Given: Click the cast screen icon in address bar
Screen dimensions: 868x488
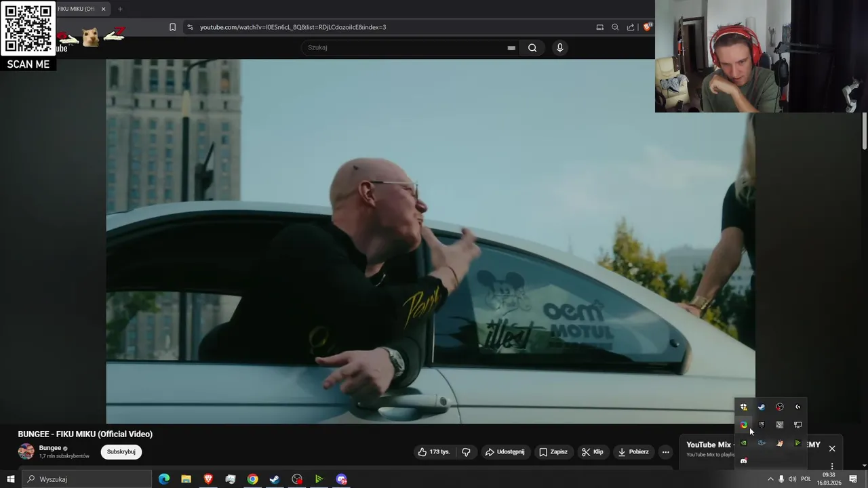Looking at the screenshot, I should (x=599, y=27).
